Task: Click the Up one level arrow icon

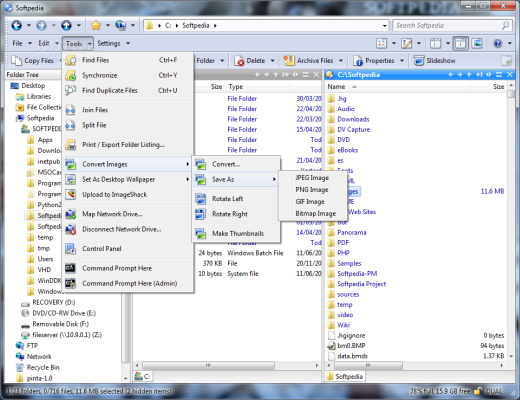Action: click(x=66, y=25)
